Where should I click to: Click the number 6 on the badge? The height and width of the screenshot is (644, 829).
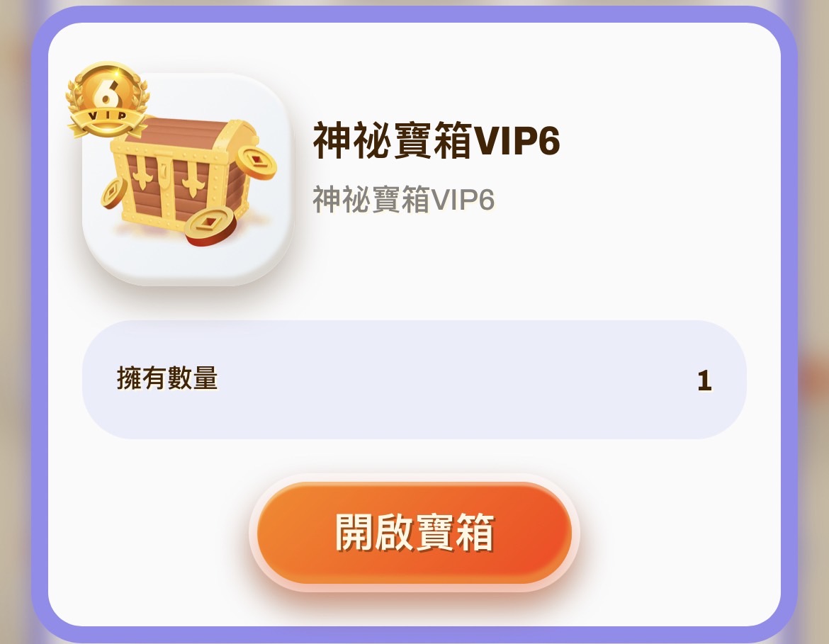[x=106, y=94]
